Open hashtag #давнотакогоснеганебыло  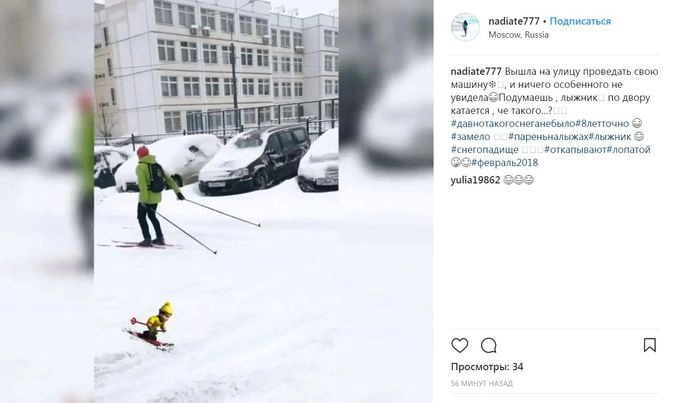pyautogui.click(x=513, y=124)
